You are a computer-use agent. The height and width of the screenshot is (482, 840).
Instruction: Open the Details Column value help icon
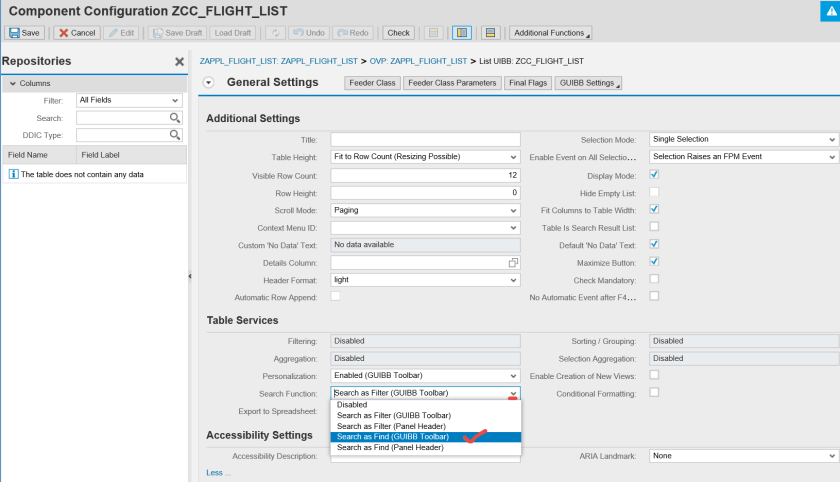tap(513, 262)
